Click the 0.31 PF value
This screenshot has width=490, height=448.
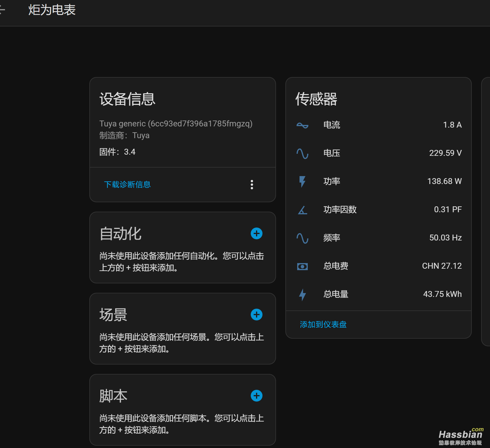(x=448, y=210)
